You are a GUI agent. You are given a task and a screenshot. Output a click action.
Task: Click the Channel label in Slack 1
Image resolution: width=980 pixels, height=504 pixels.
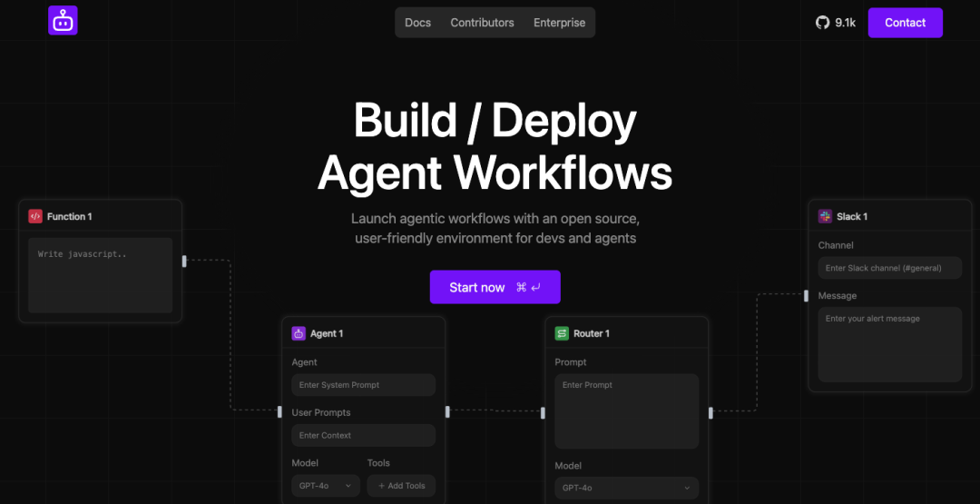pos(836,245)
